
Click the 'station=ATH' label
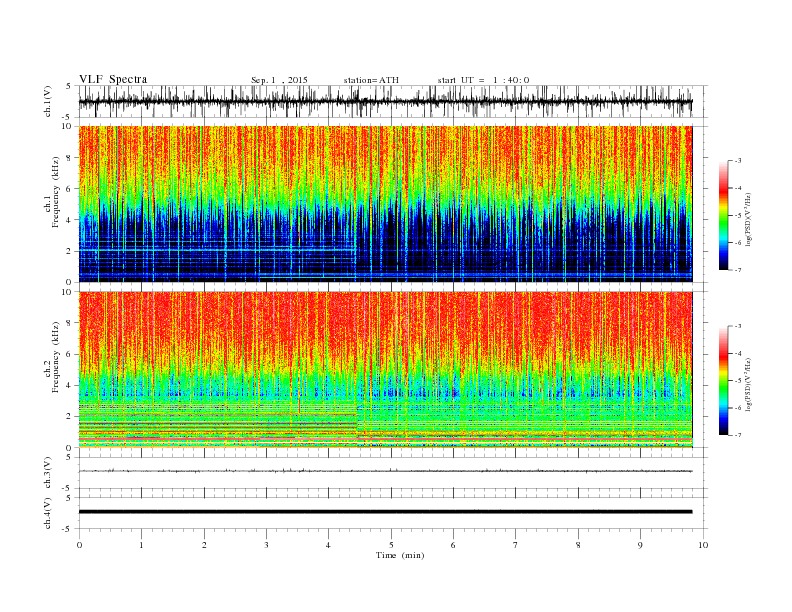coord(371,80)
